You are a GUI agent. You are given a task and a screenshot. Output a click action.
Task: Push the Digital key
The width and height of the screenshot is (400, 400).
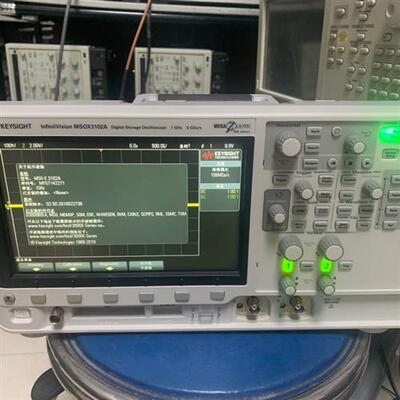394,195
